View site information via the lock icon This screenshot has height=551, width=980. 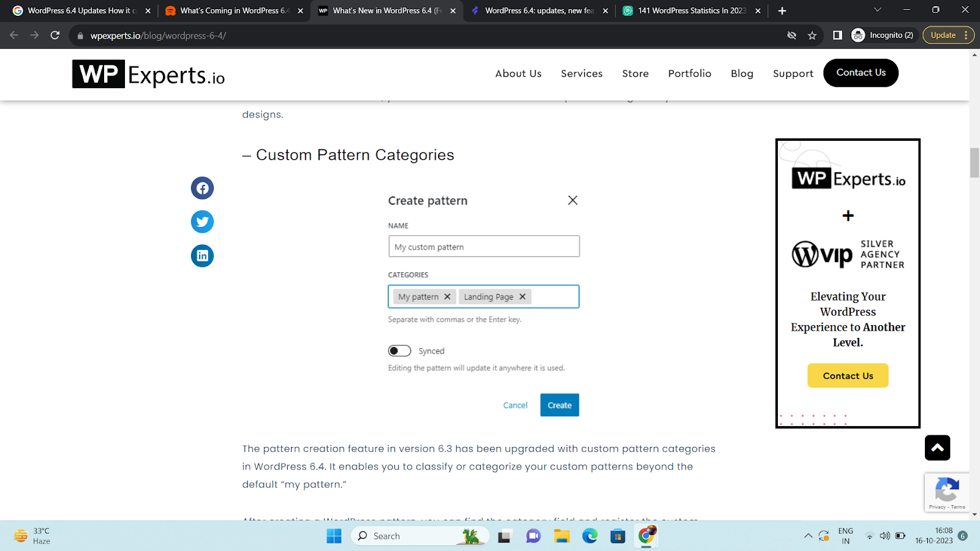coord(80,36)
